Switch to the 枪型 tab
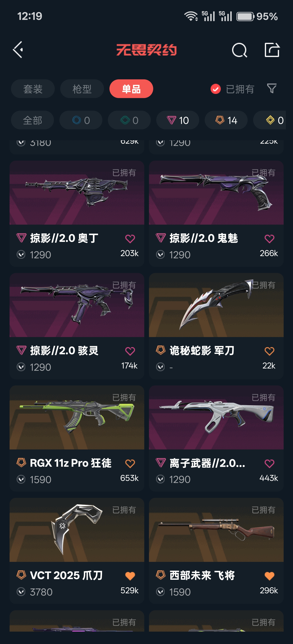293x644 pixels. click(x=82, y=89)
